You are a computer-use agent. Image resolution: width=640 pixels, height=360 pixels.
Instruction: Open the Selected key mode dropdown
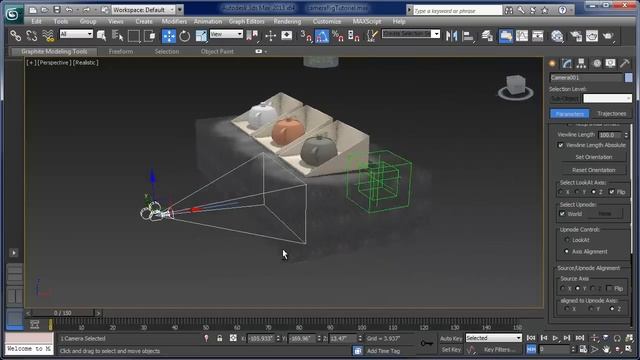(494, 338)
